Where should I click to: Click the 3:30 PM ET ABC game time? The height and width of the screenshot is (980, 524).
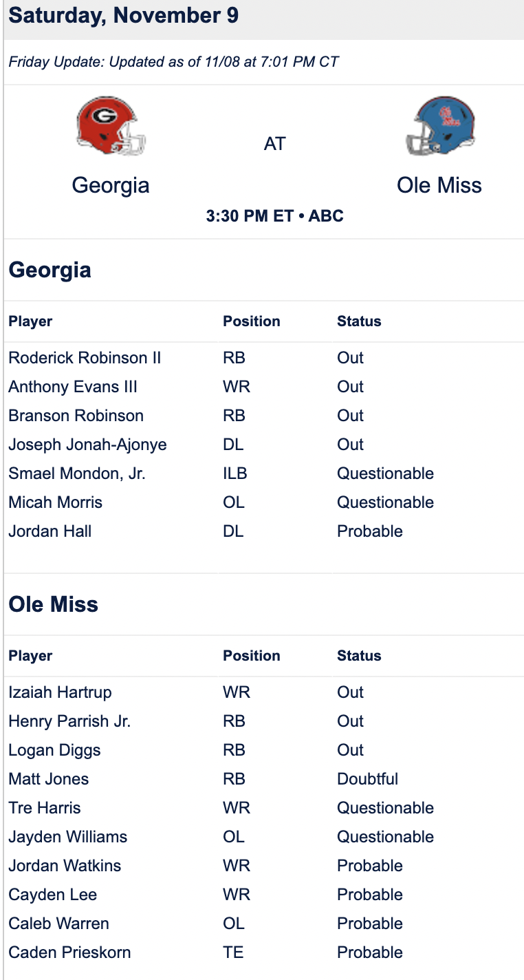click(x=274, y=216)
